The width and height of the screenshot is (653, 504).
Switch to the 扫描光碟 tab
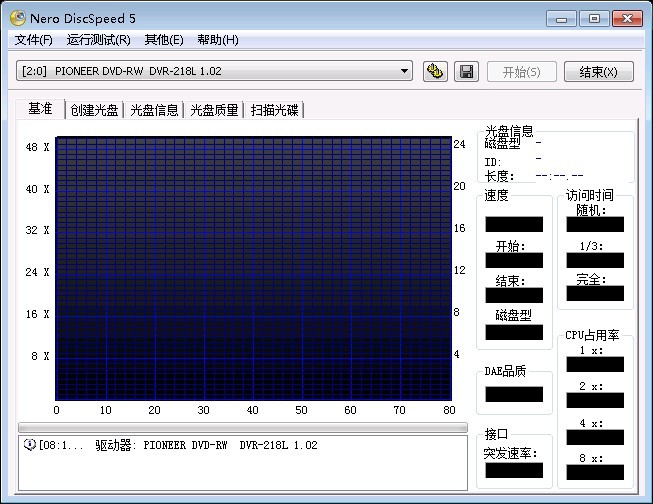click(275, 110)
